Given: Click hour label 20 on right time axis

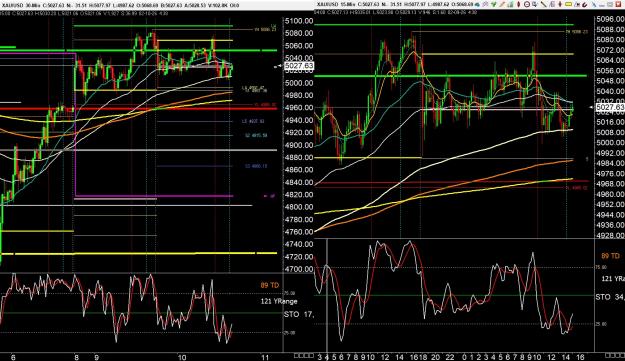Looking at the screenshot, I should pos(435,357).
